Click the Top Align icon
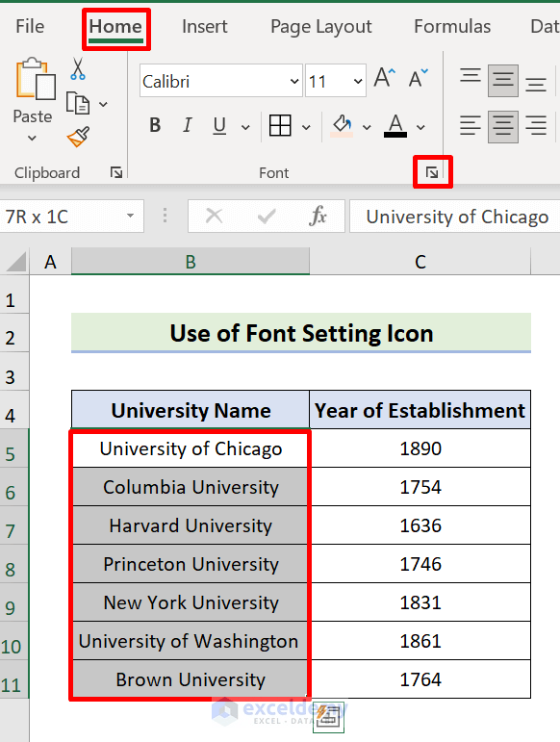This screenshot has height=742, width=560. click(471, 78)
